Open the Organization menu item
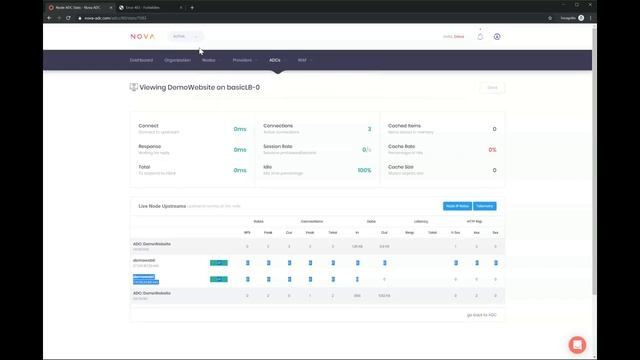This screenshot has height=360, width=640. [x=178, y=60]
